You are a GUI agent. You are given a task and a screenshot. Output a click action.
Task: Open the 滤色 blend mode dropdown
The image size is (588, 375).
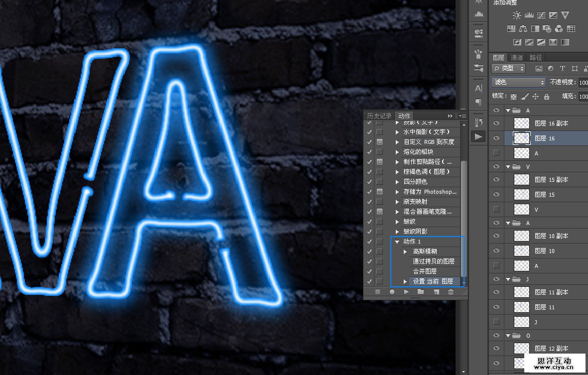tap(518, 82)
